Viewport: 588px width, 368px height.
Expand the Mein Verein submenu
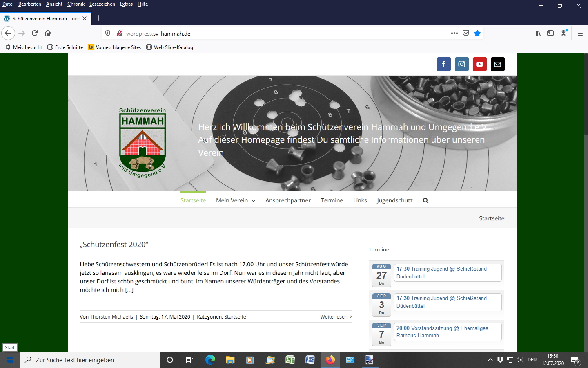click(x=236, y=200)
